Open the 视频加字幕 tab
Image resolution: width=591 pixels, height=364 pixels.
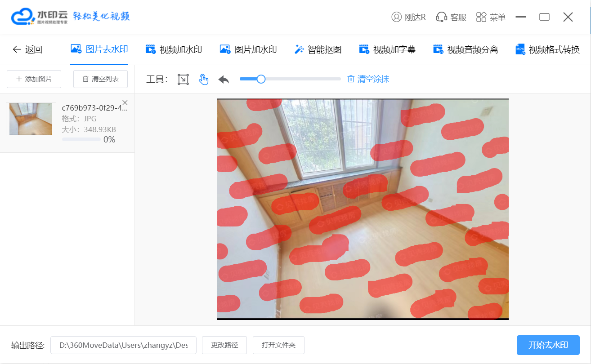tap(387, 49)
